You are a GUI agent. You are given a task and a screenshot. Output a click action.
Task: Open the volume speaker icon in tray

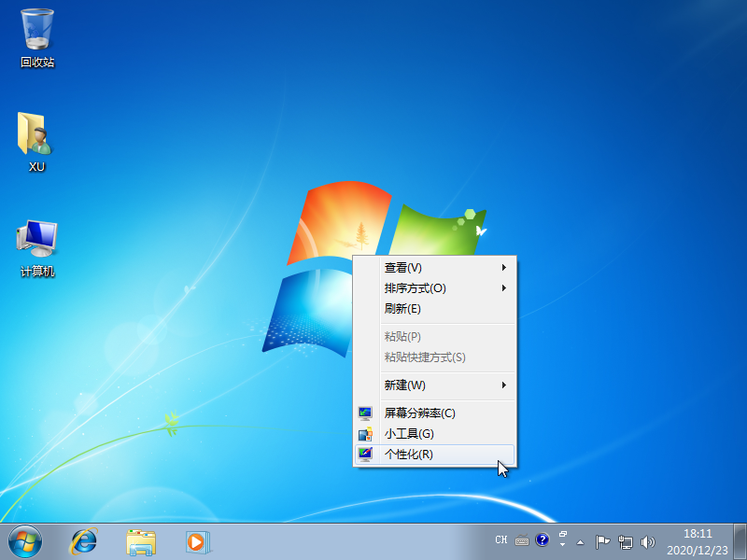[x=648, y=540]
